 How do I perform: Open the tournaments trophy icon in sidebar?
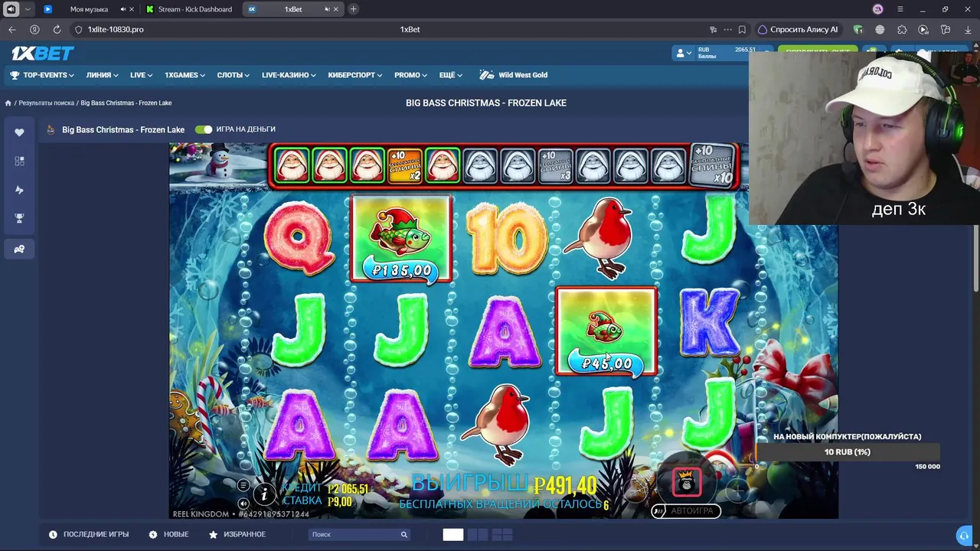(19, 219)
